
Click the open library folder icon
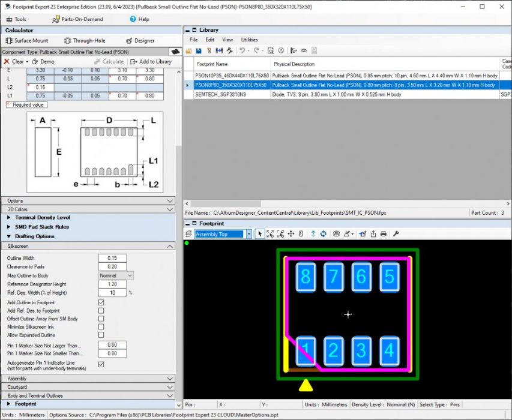pyautogui.click(x=189, y=51)
